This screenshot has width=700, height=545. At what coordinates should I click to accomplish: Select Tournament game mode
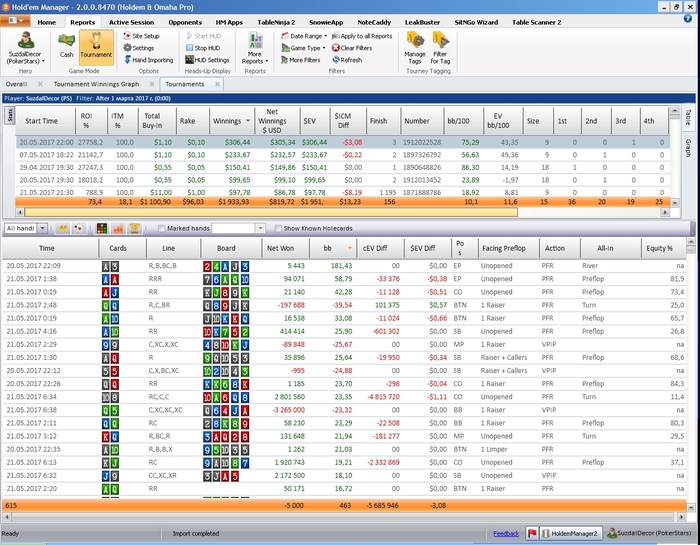tap(96, 46)
